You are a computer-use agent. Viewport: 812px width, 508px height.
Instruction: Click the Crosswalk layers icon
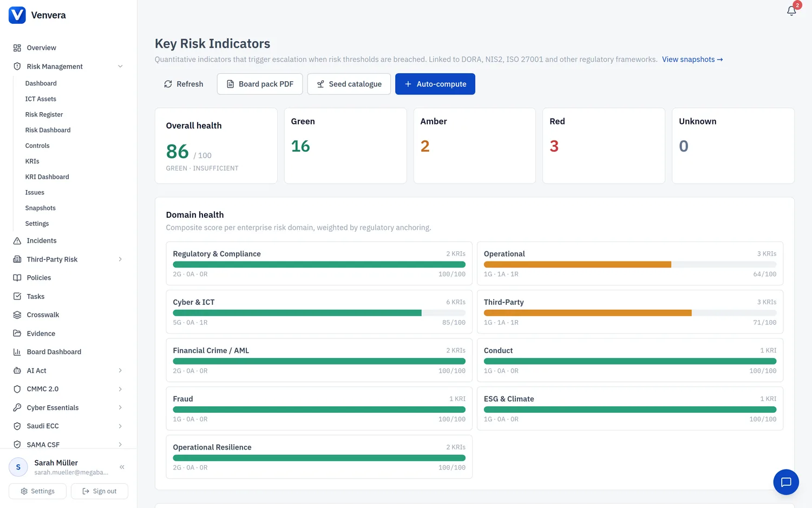(x=17, y=315)
